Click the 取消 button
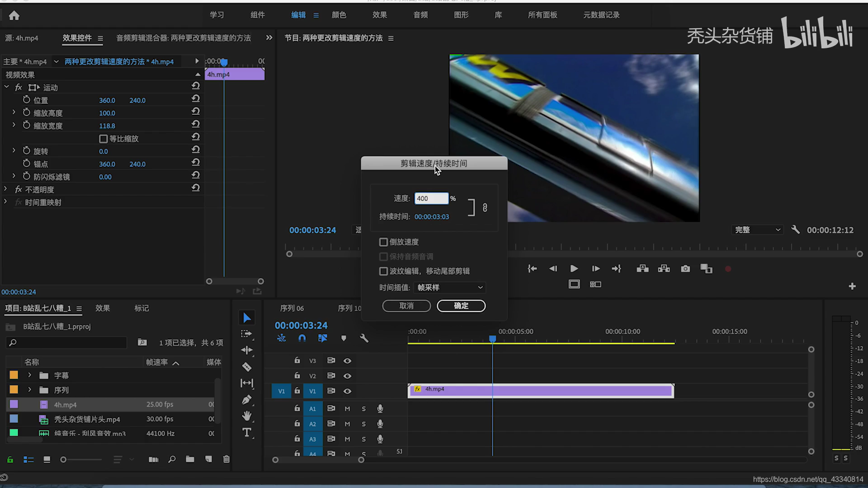 (x=406, y=306)
